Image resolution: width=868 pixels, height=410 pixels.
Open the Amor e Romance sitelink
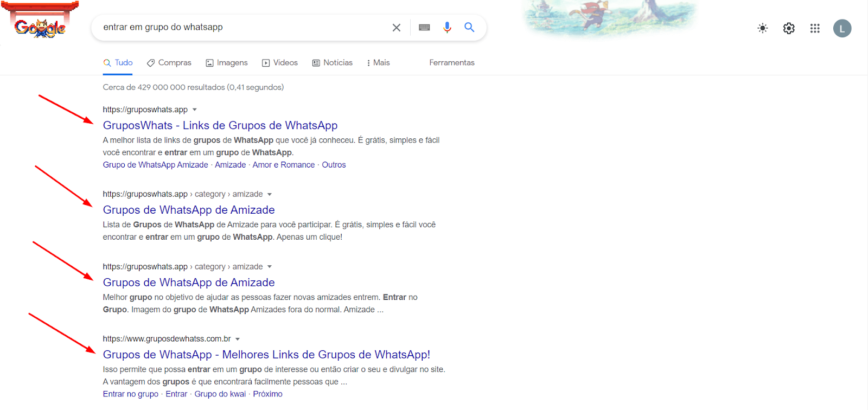pyautogui.click(x=284, y=165)
